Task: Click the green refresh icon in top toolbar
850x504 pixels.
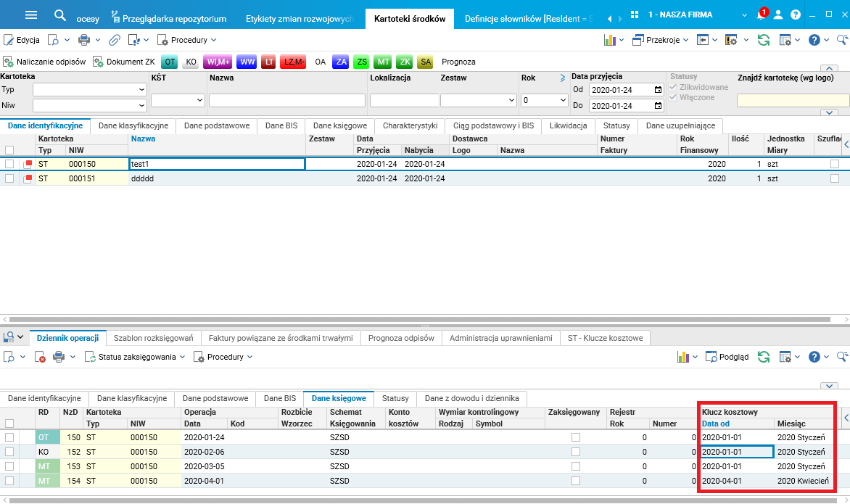Action: pos(763,40)
